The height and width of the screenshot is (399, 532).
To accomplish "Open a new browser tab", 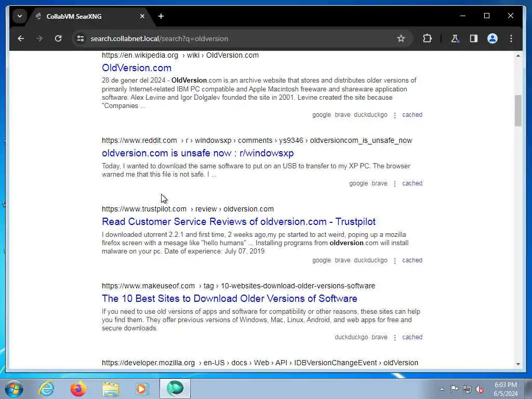I will [161, 16].
